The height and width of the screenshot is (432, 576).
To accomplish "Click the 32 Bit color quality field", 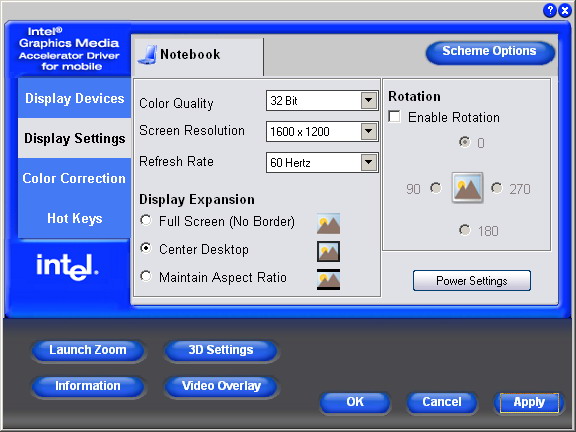I will click(x=322, y=100).
